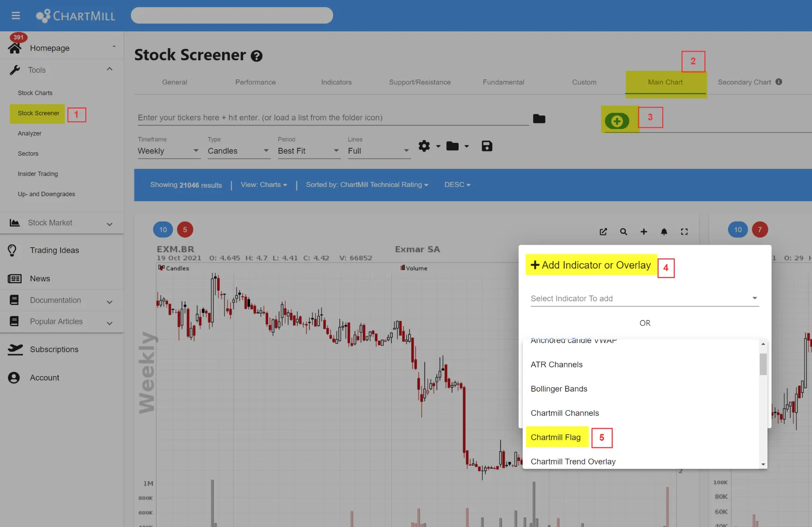Click the News newspaper icon
812x527 pixels.
(14, 279)
